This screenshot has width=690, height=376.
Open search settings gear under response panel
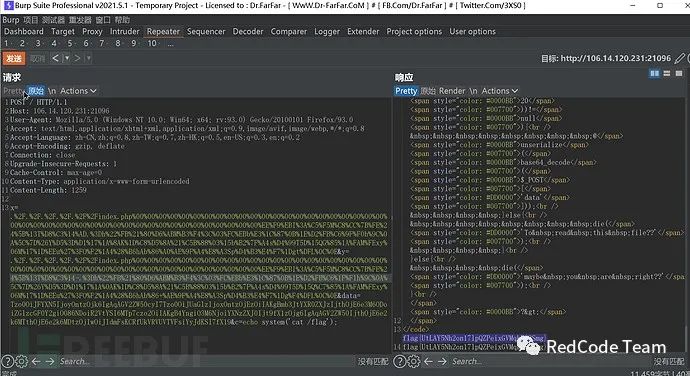tap(413, 361)
